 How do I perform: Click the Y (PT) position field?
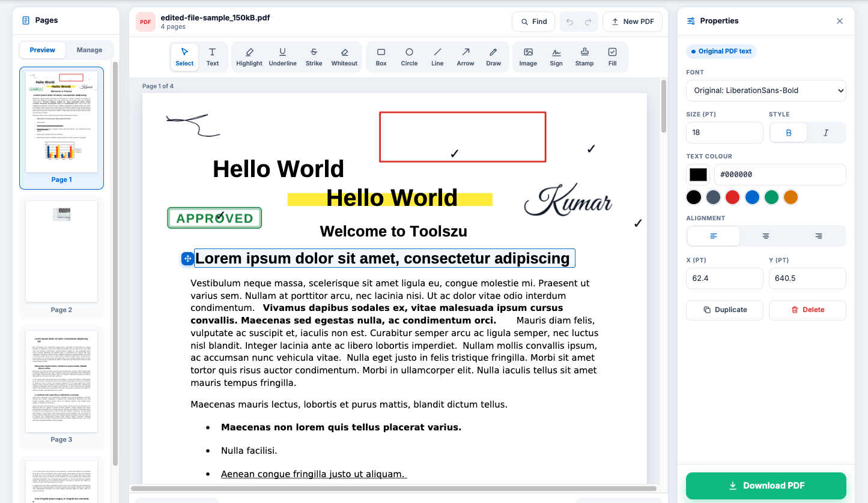[x=807, y=279]
